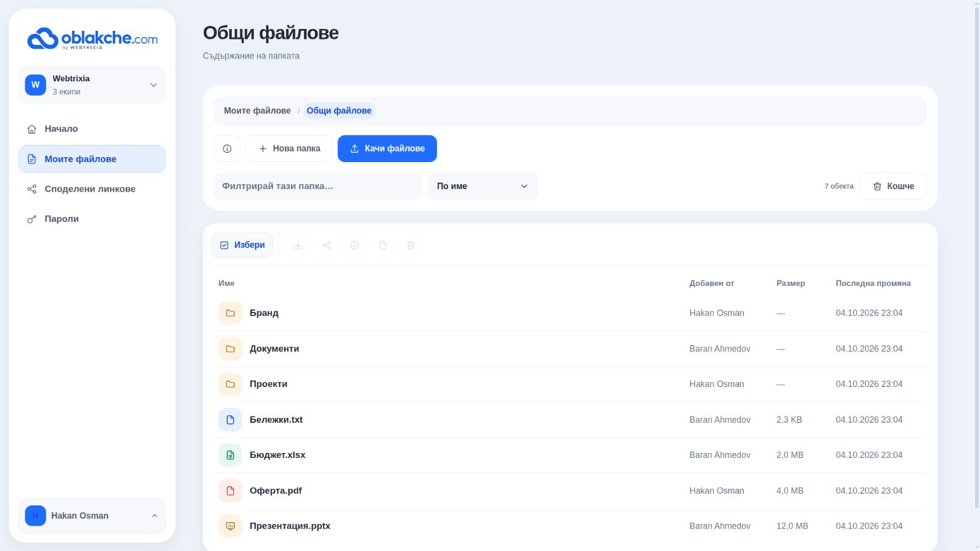Click the oblakche.com cloud logo
The image size is (980, 551).
[x=92, y=38]
